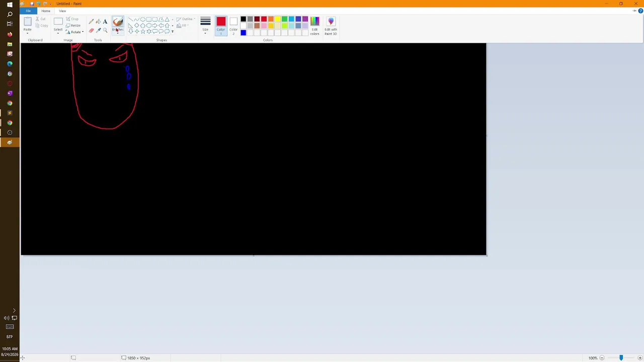Image resolution: width=644 pixels, height=362 pixels.
Task: Pick the yellow color swatch
Action: click(x=278, y=19)
